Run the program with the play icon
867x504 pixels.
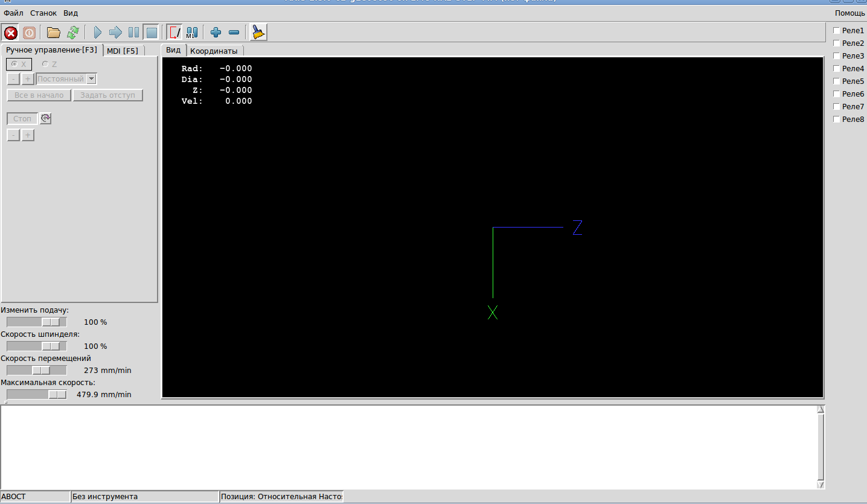coord(97,33)
